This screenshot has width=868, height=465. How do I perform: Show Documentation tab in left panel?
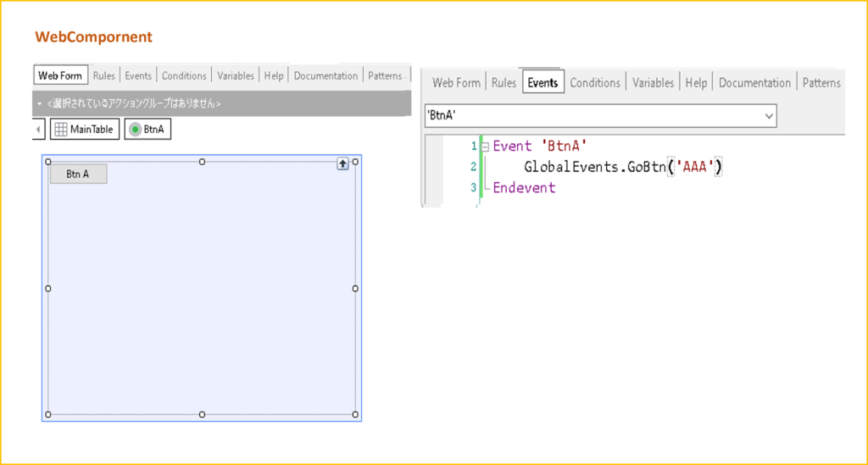click(325, 75)
